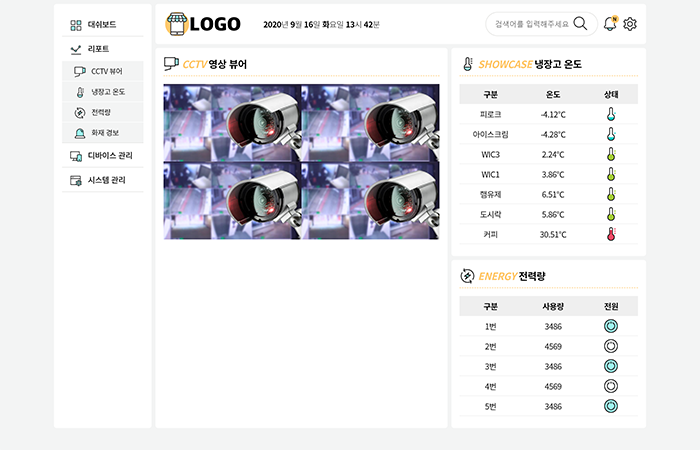Expand the 디바이스 관리 menu
The height and width of the screenshot is (450, 700).
tap(103, 156)
